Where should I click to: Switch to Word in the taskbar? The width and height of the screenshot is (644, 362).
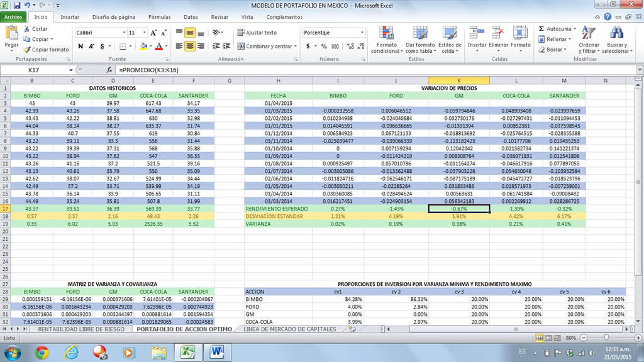217,352
